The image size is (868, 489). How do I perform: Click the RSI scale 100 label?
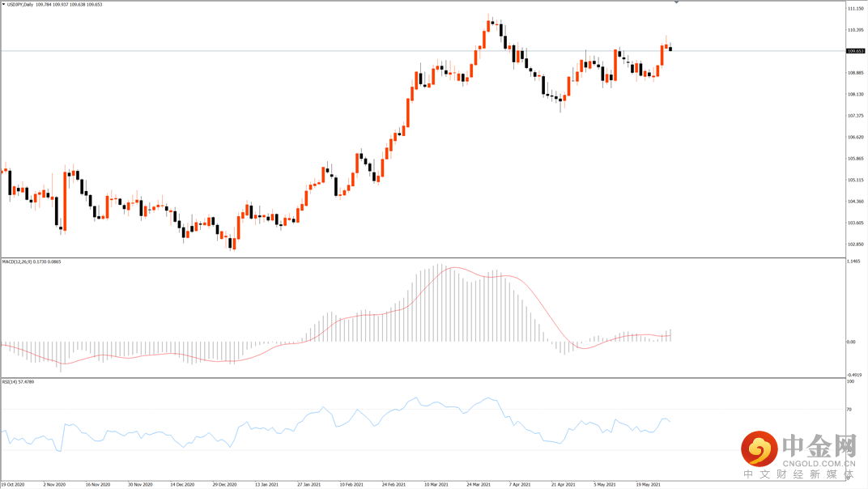[850, 381]
